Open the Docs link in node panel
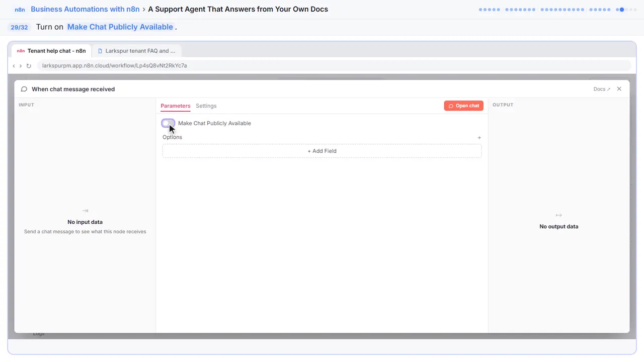Image resolution: width=644 pixels, height=362 pixels. 602,89
